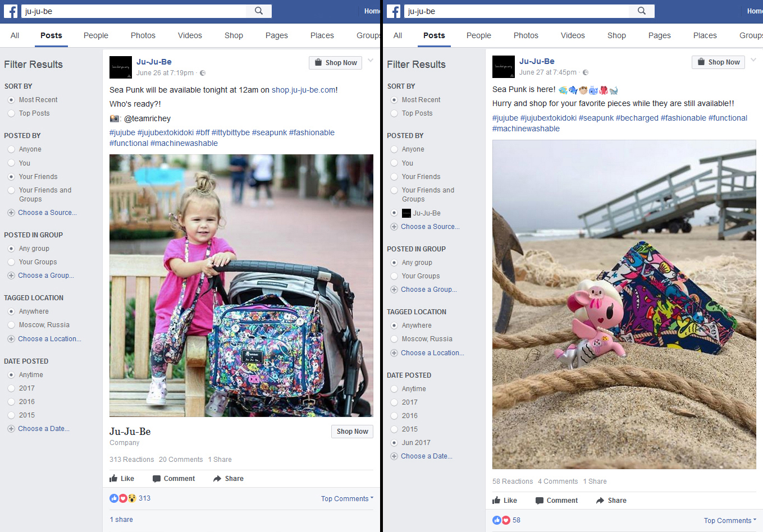Open the Ju-Ju-Be avatar on the June 26 post
The width and height of the screenshot is (763, 532).
(x=121, y=67)
